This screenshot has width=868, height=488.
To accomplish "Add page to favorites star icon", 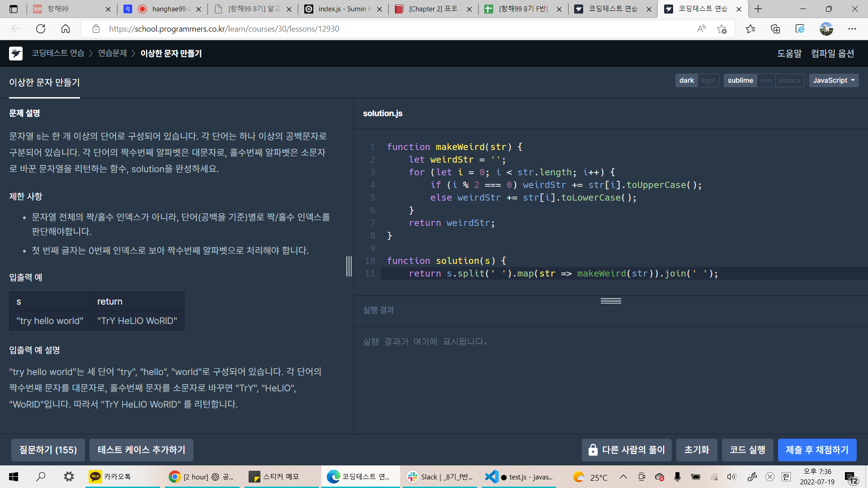I will point(722,29).
